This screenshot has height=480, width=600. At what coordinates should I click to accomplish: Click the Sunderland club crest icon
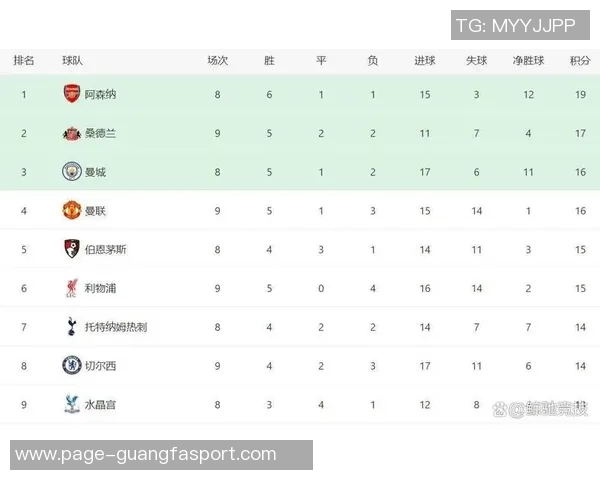(x=71, y=132)
